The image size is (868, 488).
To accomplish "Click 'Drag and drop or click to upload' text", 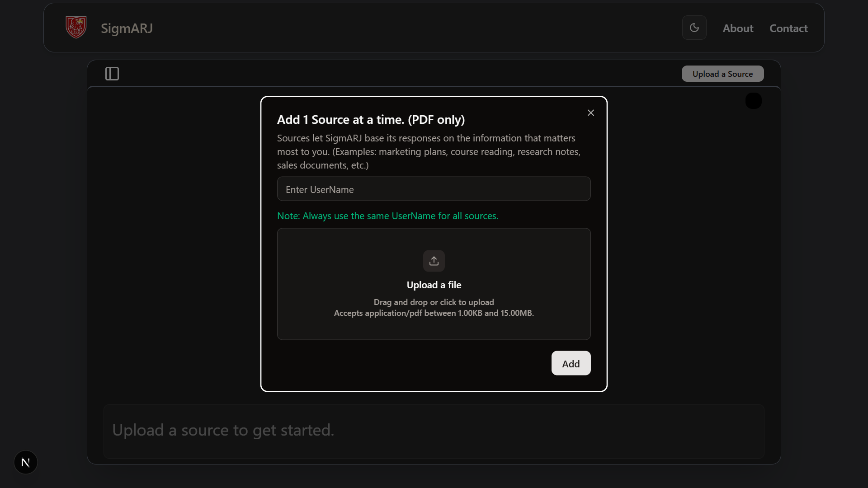I will coord(434,302).
